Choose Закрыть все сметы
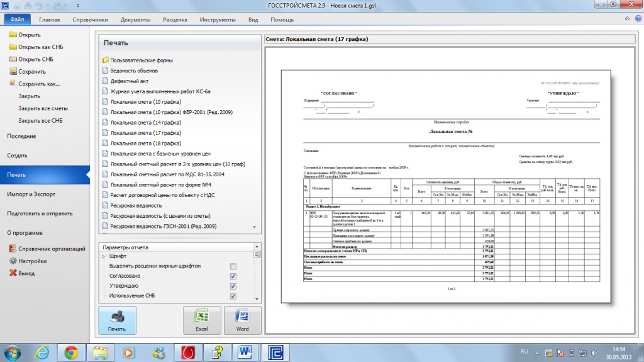The height and width of the screenshot is (362, 644). click(x=43, y=108)
